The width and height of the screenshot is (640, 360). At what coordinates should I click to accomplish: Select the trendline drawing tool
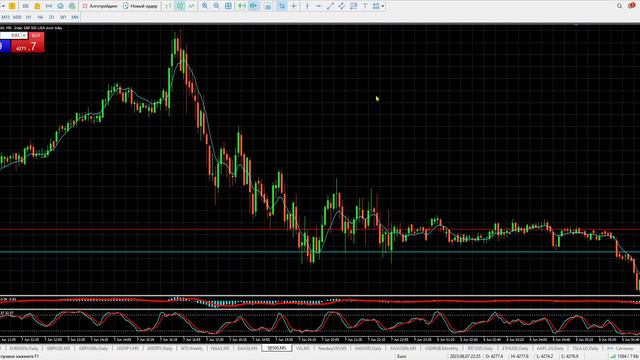click(330, 6)
